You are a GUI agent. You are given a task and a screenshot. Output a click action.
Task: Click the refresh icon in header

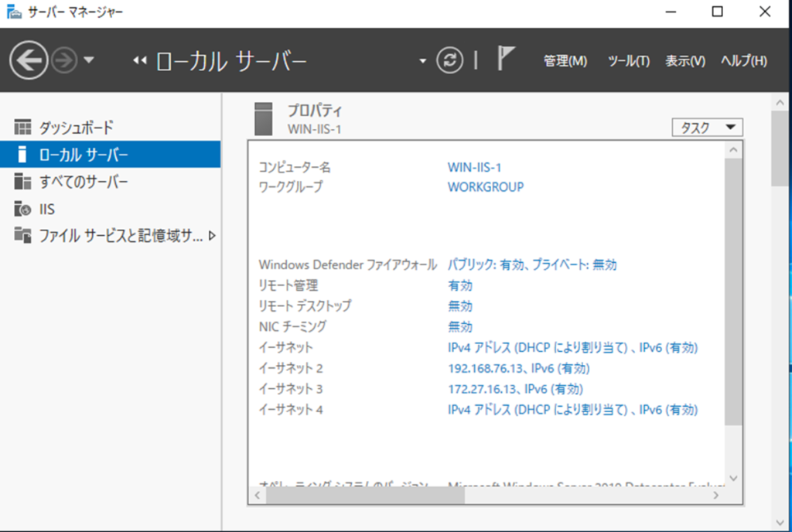pos(449,61)
